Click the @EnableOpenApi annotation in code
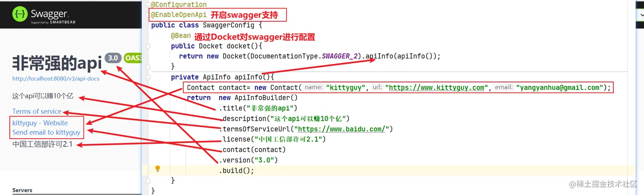Screen dimensions: 644x195 click(179, 15)
